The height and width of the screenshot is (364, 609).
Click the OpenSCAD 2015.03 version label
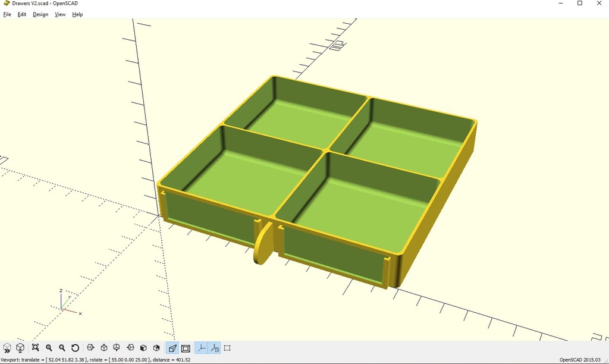click(580, 360)
